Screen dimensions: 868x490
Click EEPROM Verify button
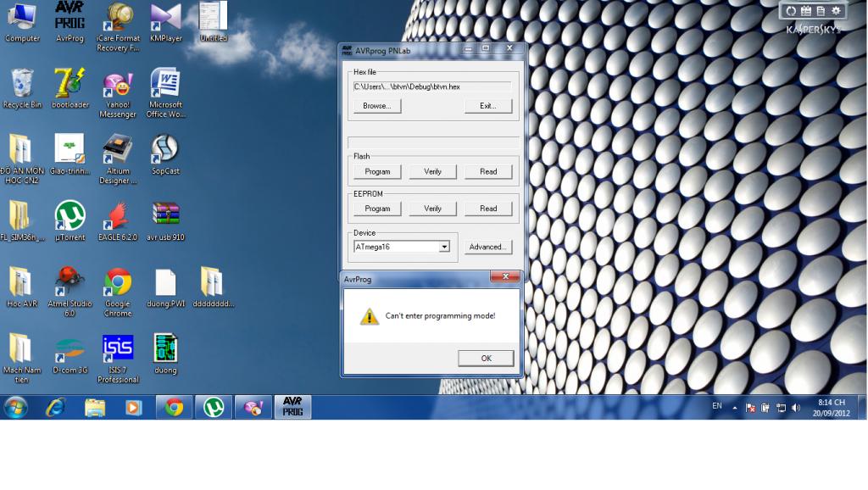tap(433, 209)
